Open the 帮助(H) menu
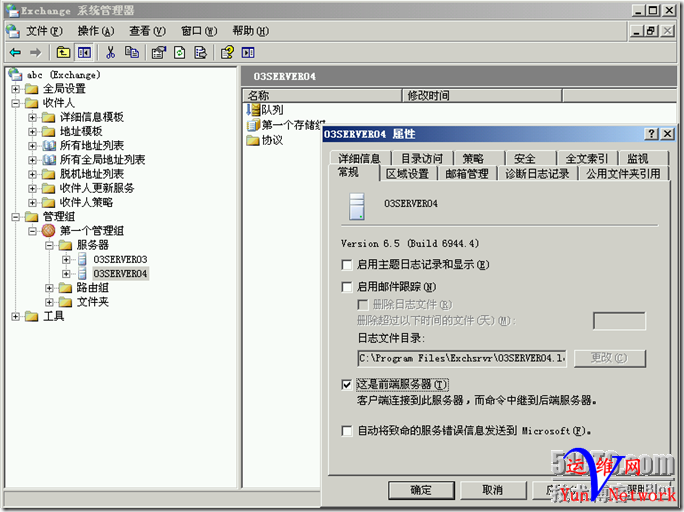Screen dimensions: 684x512 pyautogui.click(x=250, y=31)
